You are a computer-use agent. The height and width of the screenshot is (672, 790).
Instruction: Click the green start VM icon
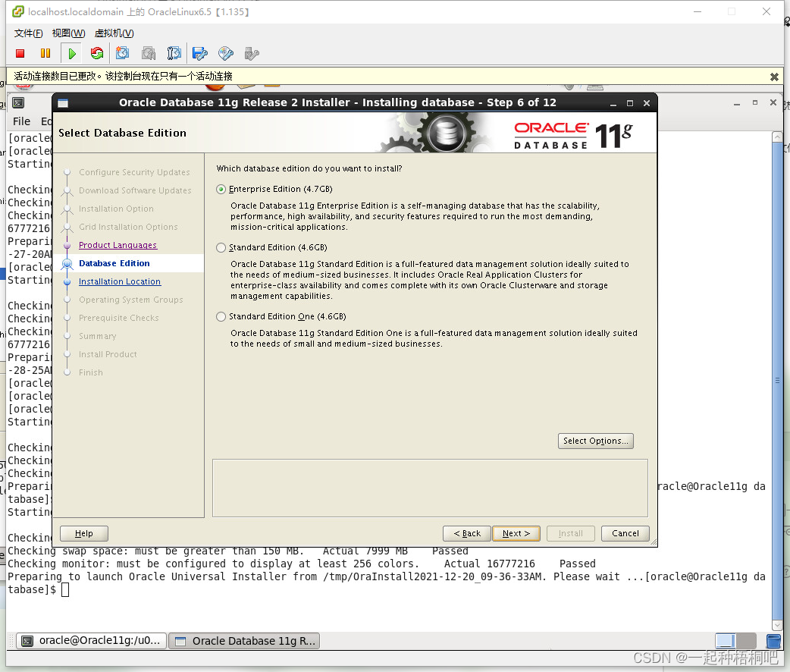[71, 53]
